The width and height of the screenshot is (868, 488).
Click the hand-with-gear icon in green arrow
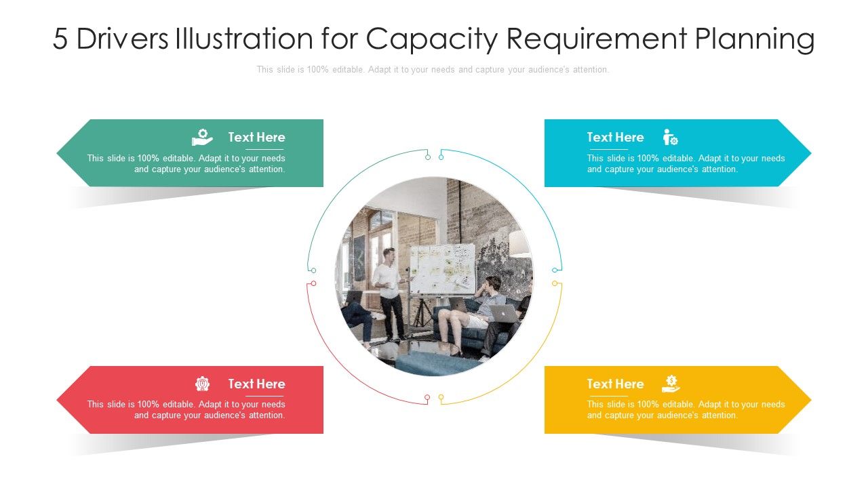[x=202, y=138]
